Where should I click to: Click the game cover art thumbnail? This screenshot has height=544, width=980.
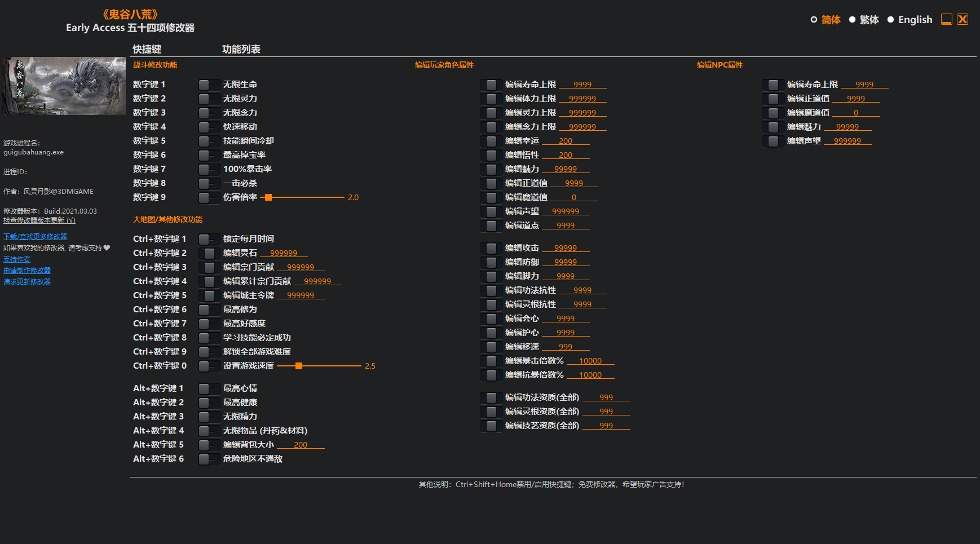coord(63,86)
